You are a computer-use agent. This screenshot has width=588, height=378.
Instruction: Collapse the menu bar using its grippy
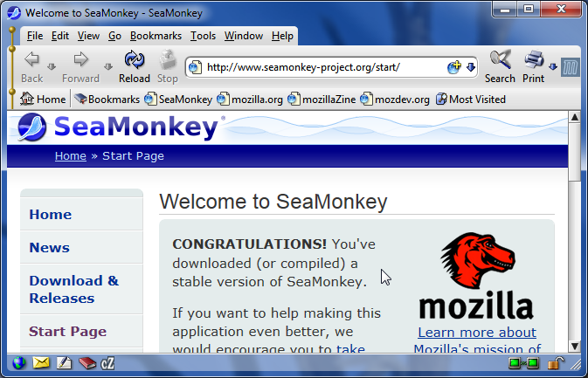[x=12, y=36]
